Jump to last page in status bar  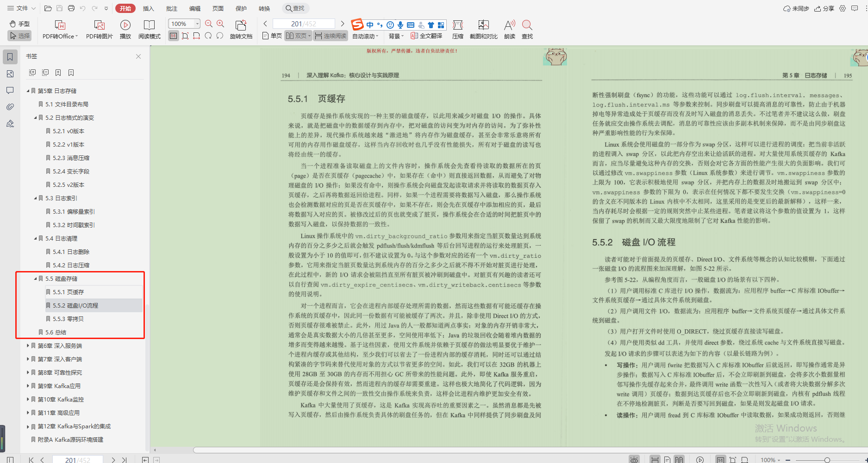[x=124, y=460]
